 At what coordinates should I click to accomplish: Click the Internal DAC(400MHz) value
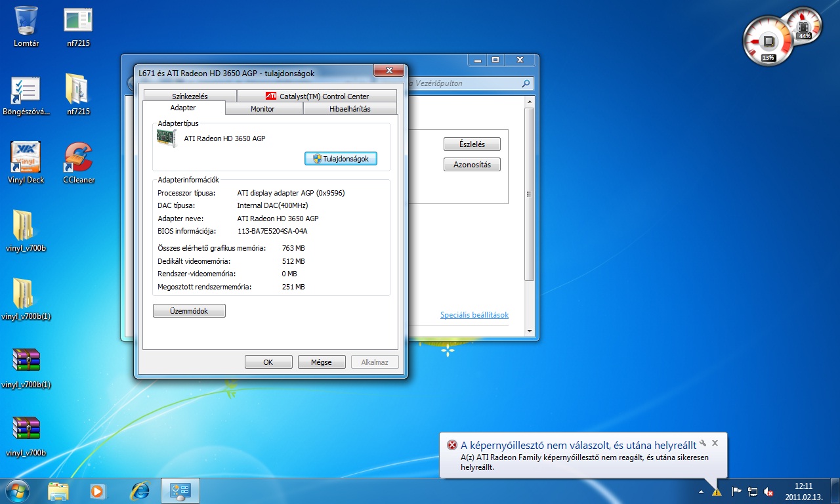(x=272, y=205)
